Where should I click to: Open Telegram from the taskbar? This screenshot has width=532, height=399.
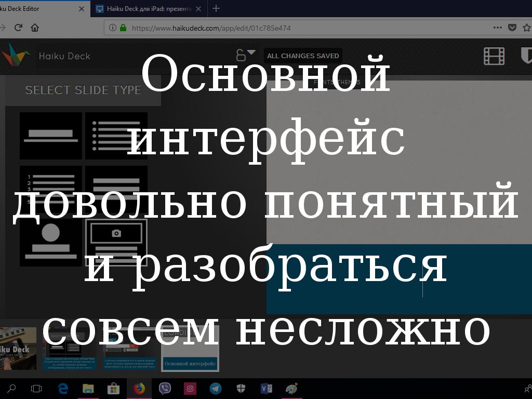tap(216, 389)
